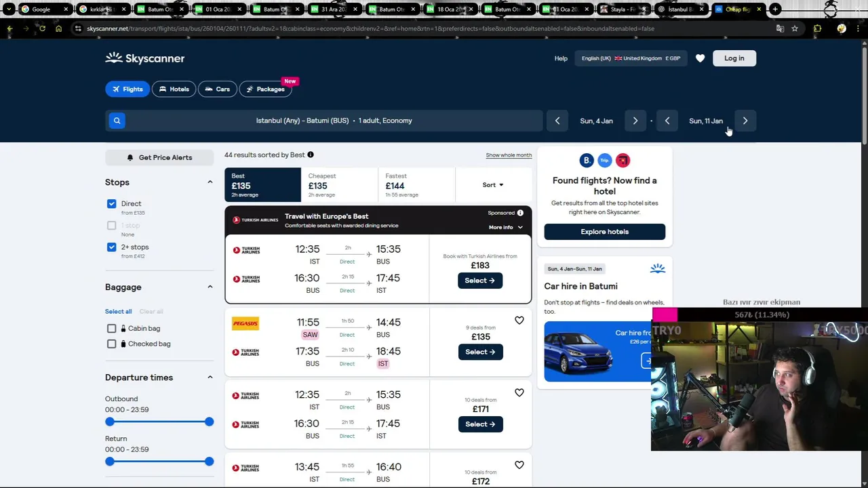This screenshot has height=488, width=868.
Task: Click the Outbound time slider right handle
Action: (209, 422)
